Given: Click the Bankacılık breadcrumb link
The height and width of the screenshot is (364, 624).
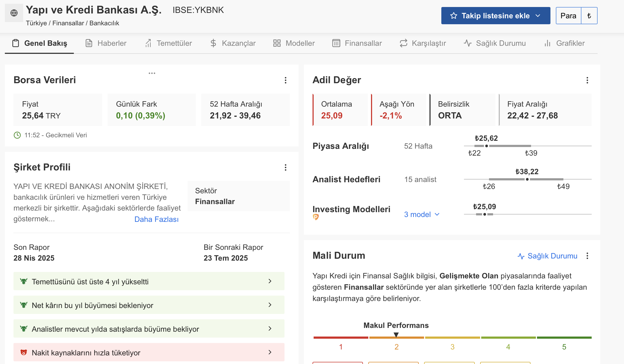Looking at the screenshot, I should click(104, 23).
